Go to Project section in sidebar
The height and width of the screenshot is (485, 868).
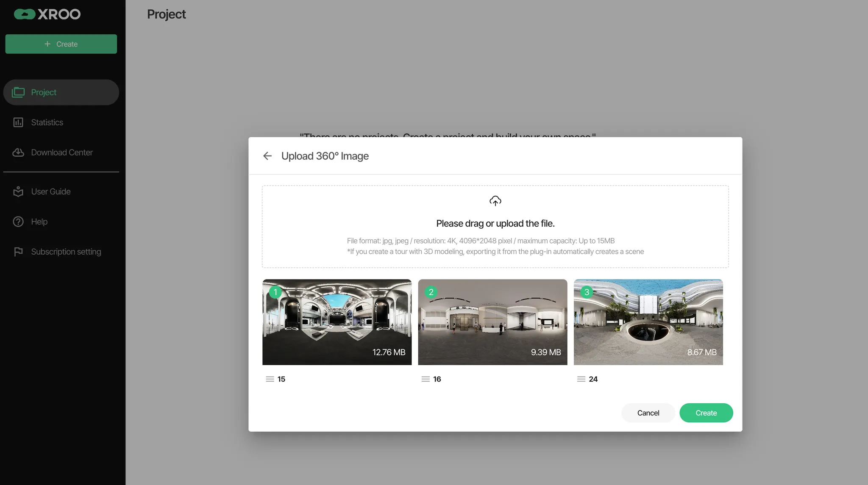(x=44, y=92)
